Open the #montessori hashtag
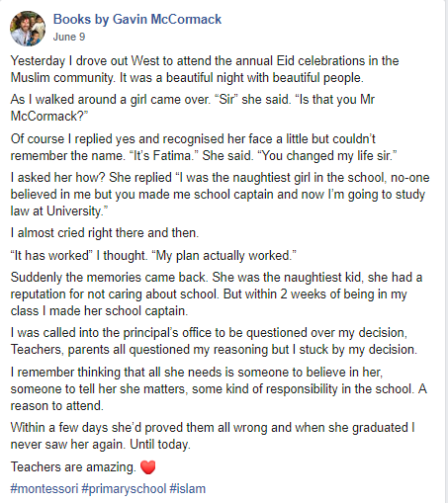The width and height of the screenshot is (448, 503). pos(45,488)
